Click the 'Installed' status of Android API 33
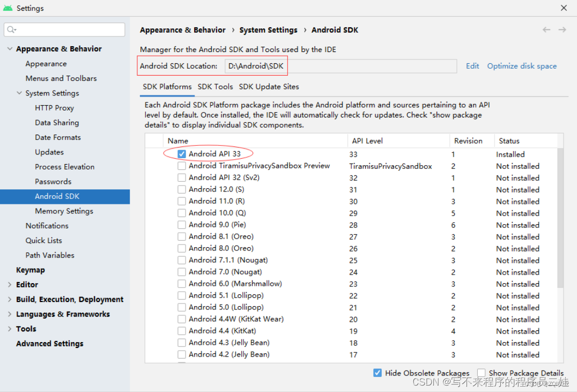The image size is (577, 392). [510, 154]
